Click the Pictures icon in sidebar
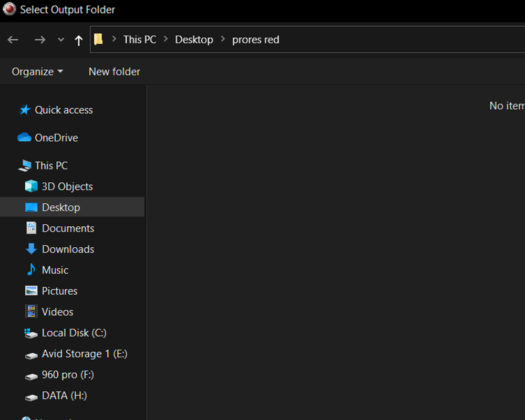The image size is (525, 420). point(32,291)
